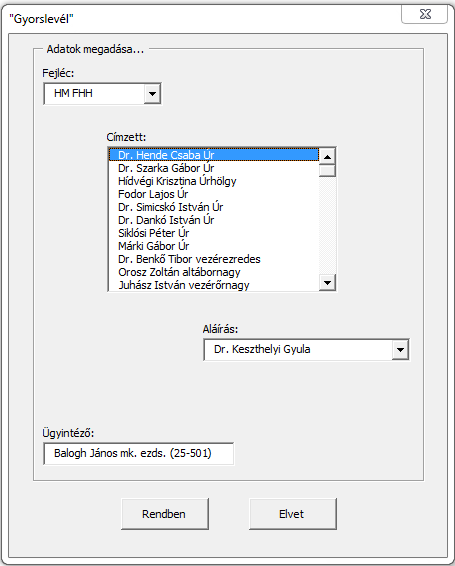Cancel using the Elvet button
Screen dimensions: 455x566
pyautogui.click(x=292, y=514)
